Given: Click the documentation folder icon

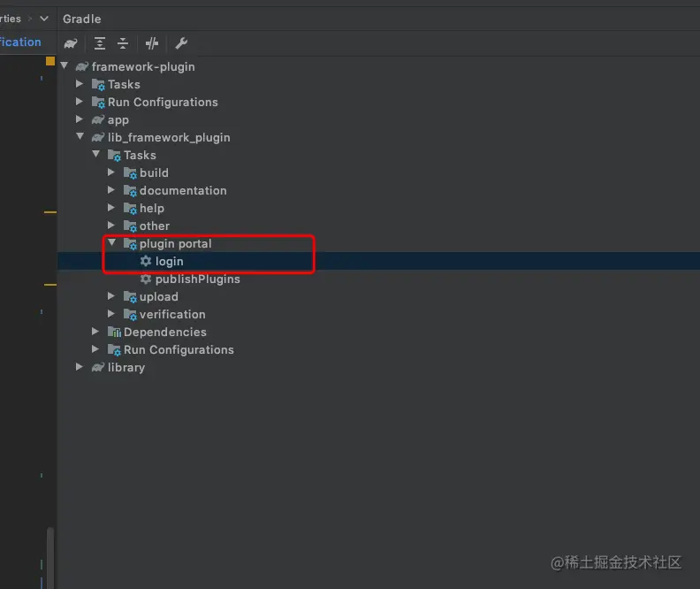Looking at the screenshot, I should tap(130, 191).
